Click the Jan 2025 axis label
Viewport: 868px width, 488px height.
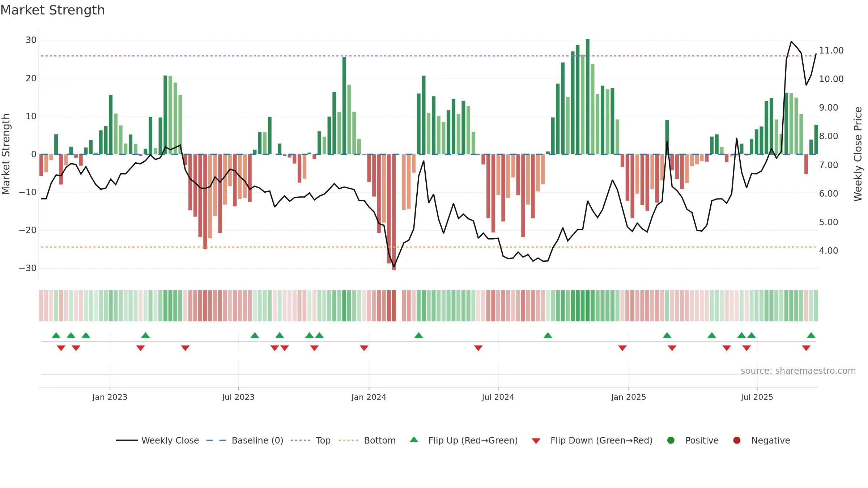[629, 397]
